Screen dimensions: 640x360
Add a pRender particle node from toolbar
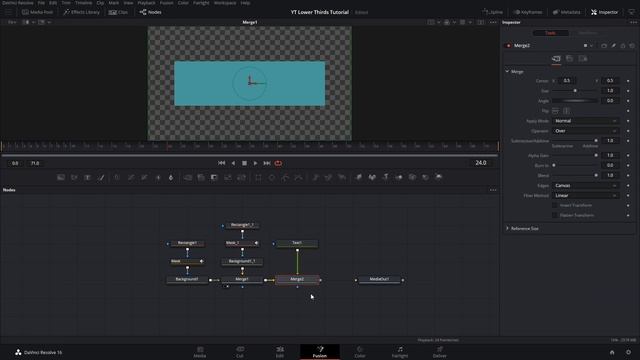click(x=342, y=177)
